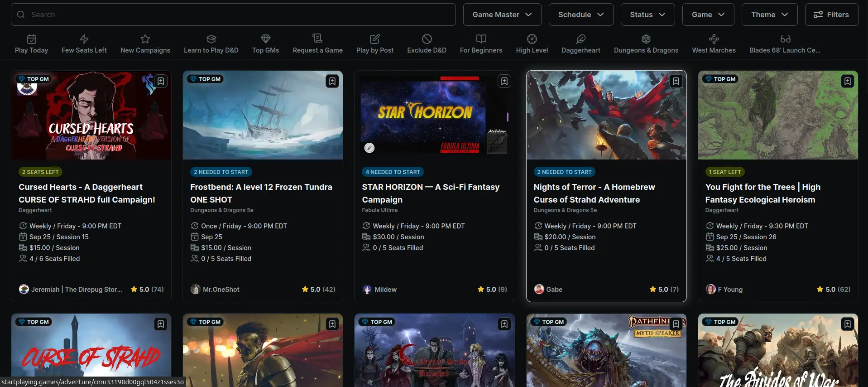Screen dimensions: 868x387
Task: Open the Star Horizon cover image
Action: coord(434,115)
